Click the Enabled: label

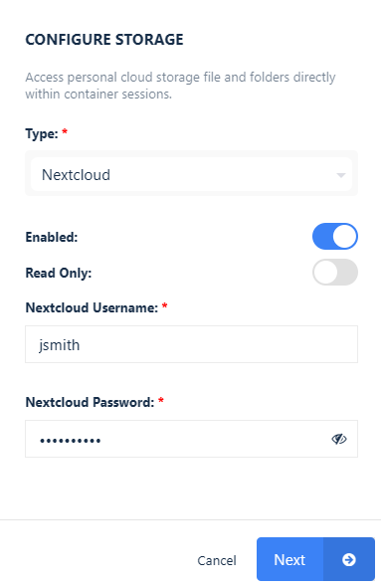(x=52, y=237)
